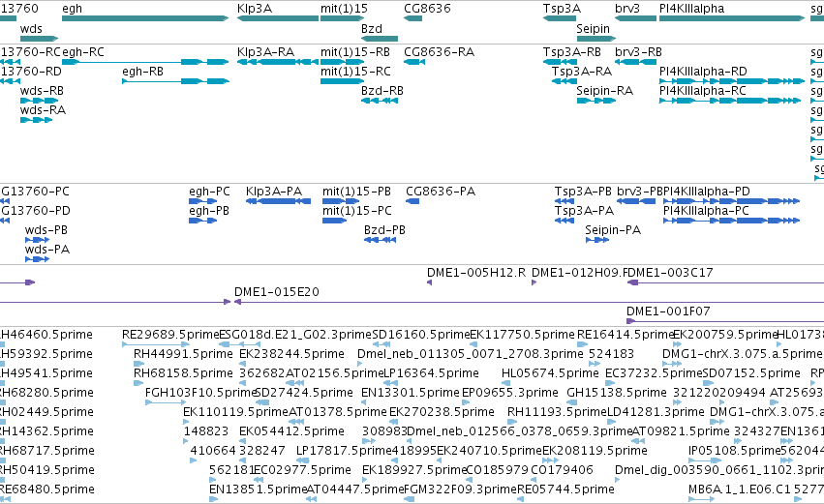The image size is (824, 504).
Task: Select transcript Tsp3A-RA
Action: (565, 81)
